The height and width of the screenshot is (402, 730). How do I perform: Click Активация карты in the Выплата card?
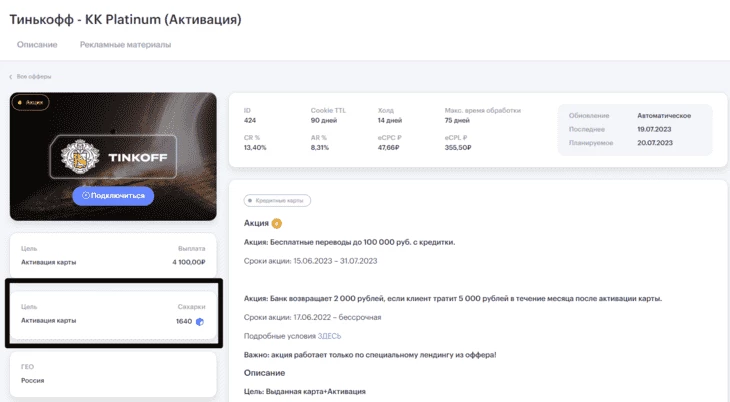pyautogui.click(x=48, y=262)
